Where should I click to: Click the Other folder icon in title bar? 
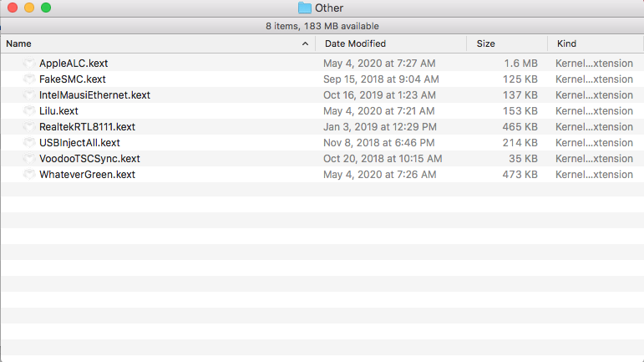click(304, 8)
